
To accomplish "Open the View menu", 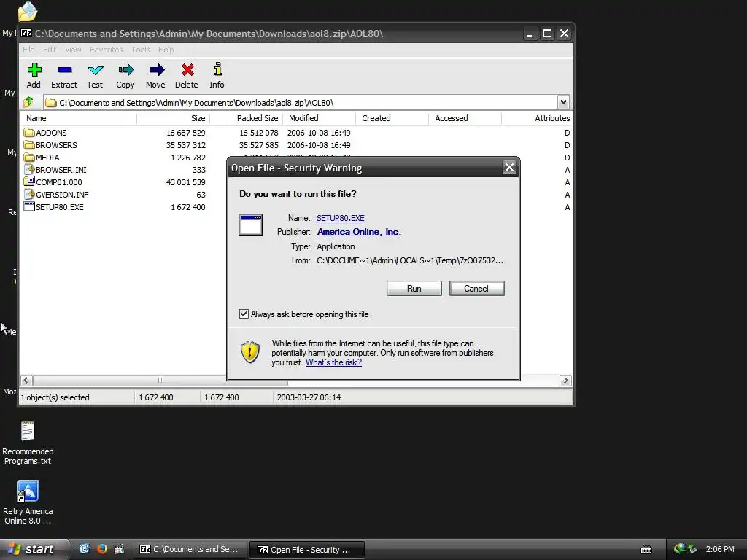I will tap(73, 50).
